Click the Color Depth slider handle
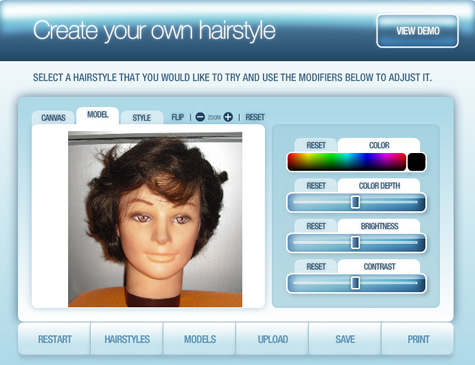Image resolution: width=475 pixels, height=365 pixels. (356, 202)
